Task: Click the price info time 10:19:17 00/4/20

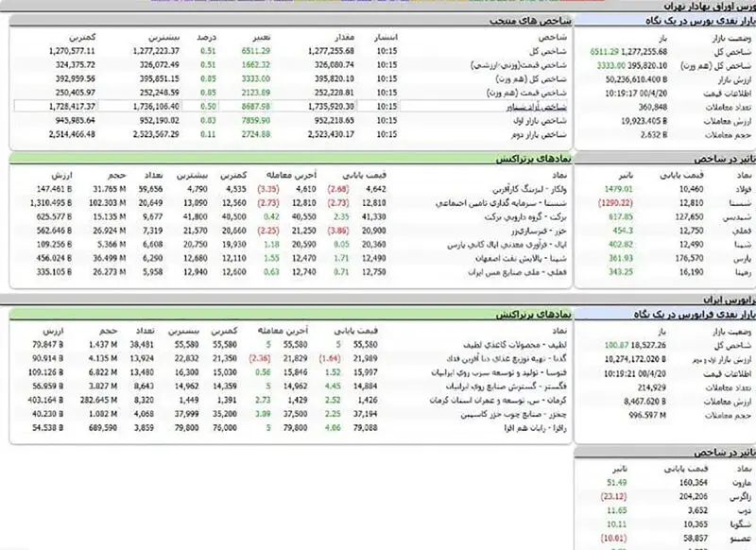Action: 636,94
